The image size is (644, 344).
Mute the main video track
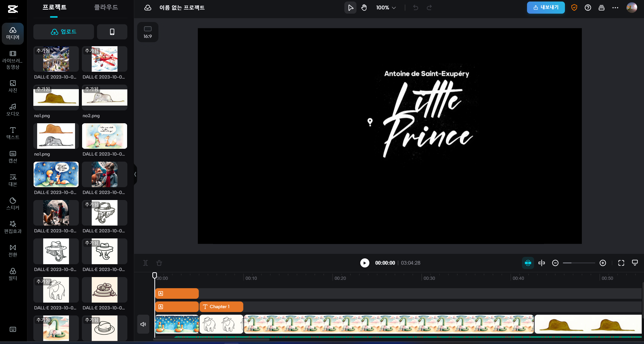143,324
